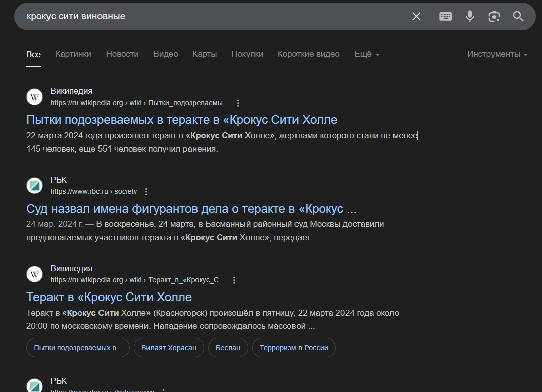The width and height of the screenshot is (542, 392).
Task: Click the РБК site name of the bottom result
Action: tap(59, 381)
